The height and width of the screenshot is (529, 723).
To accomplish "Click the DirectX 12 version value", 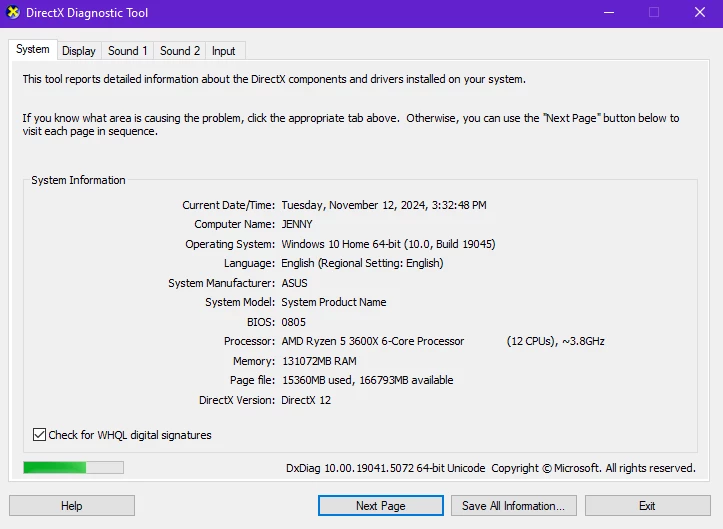I will click(306, 400).
